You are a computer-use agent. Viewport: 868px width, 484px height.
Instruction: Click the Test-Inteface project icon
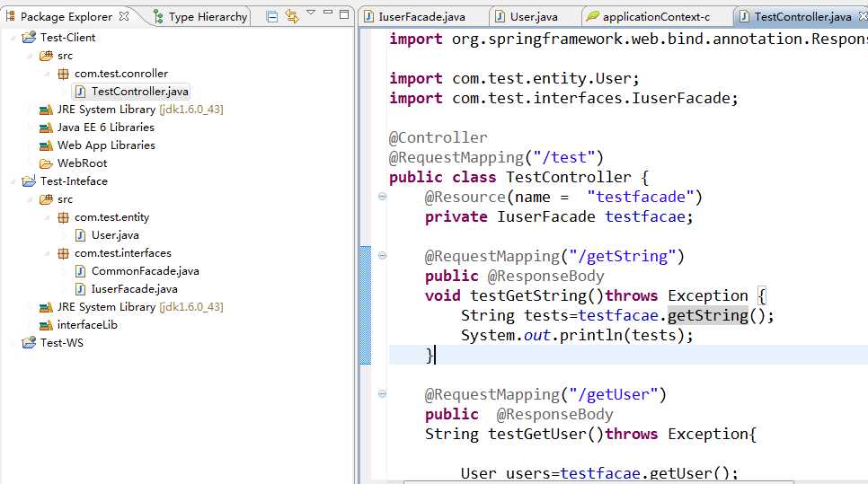point(28,180)
